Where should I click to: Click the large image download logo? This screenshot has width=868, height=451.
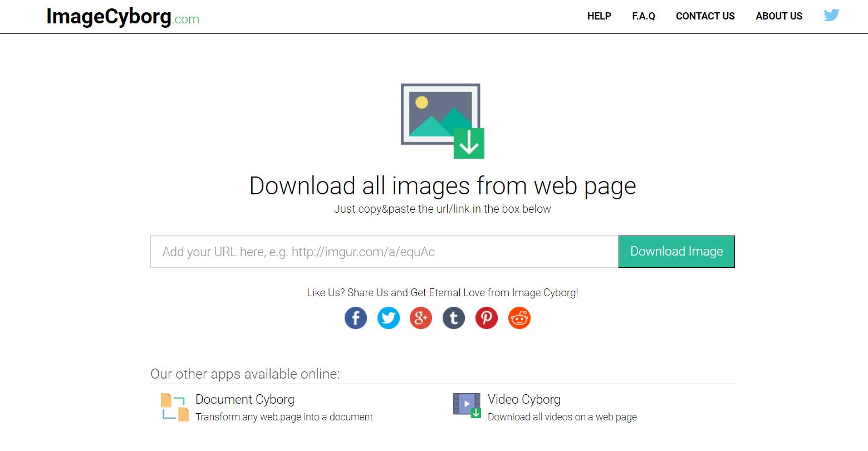pyautogui.click(x=442, y=121)
